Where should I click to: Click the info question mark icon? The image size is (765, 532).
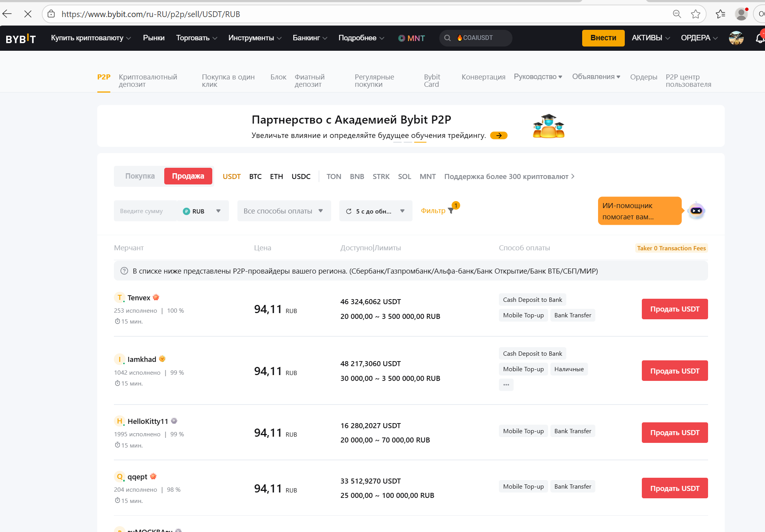(124, 271)
